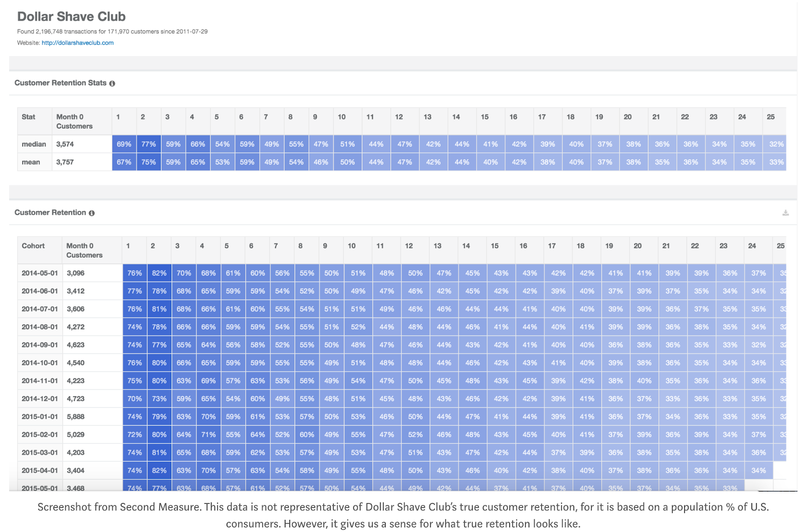Click the 2014-05-01 month 1 cell 76%
809x532 pixels.
pyautogui.click(x=134, y=273)
